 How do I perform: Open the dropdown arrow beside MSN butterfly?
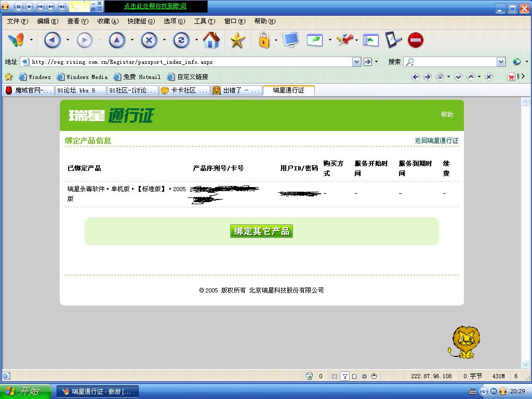point(31,40)
